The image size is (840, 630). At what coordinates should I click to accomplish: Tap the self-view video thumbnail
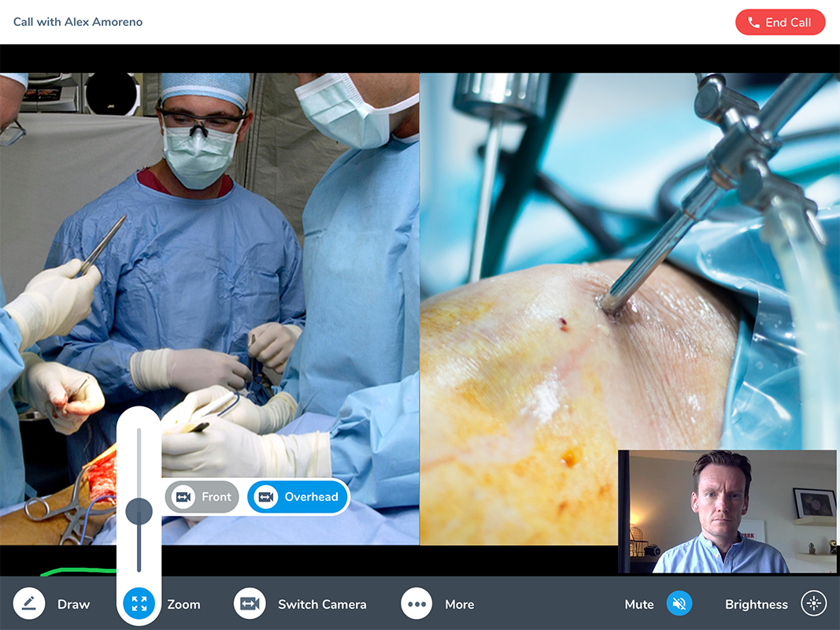pyautogui.click(x=727, y=511)
